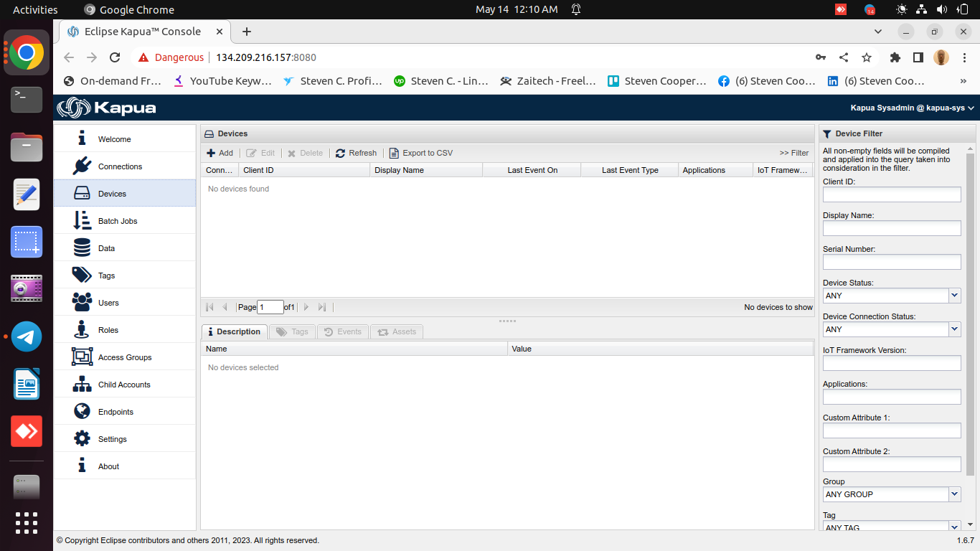
Task: Open YouTube Keyw... bookmark
Action: [223, 81]
